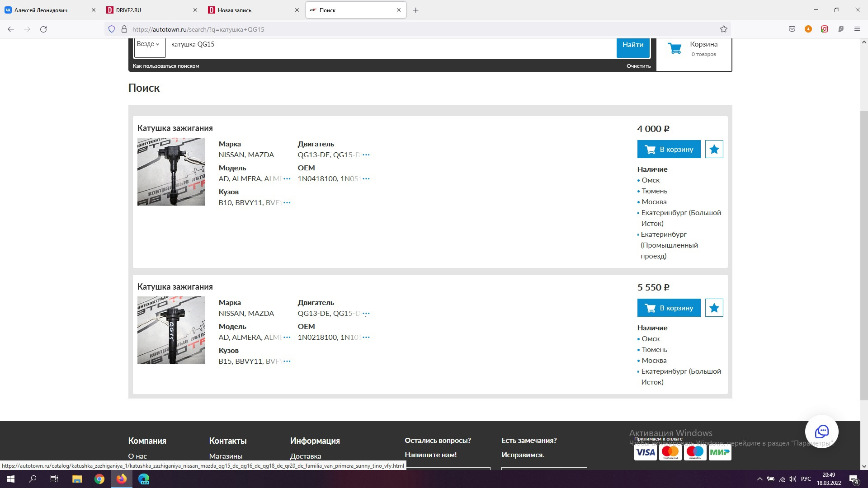Open Windows taskbar search
Viewport: 868px width, 488px height.
33,479
